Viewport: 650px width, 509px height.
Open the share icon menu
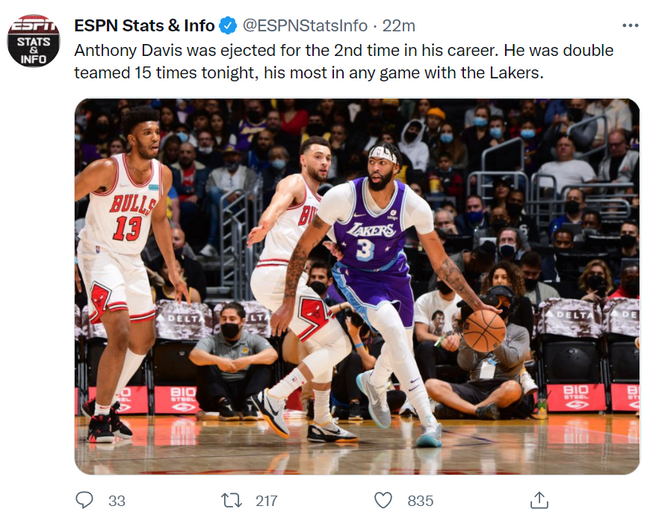[x=539, y=500]
